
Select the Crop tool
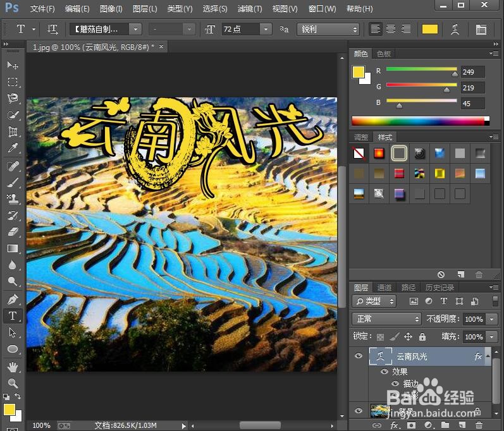pos(13,131)
